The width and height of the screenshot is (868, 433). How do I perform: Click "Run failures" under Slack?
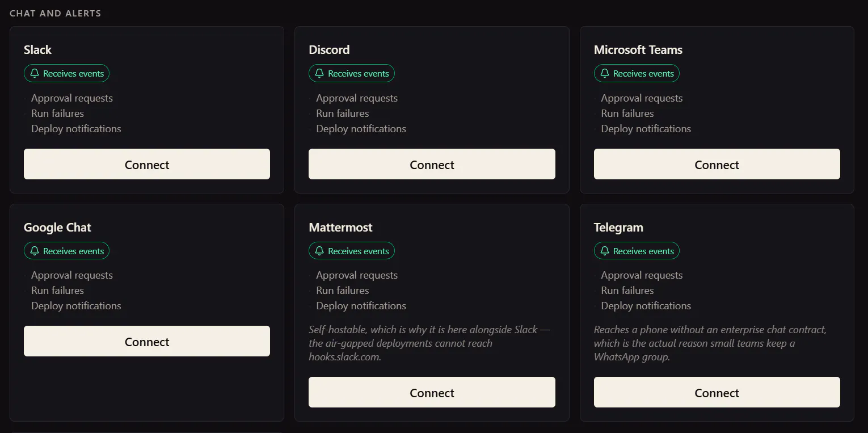pyautogui.click(x=57, y=113)
